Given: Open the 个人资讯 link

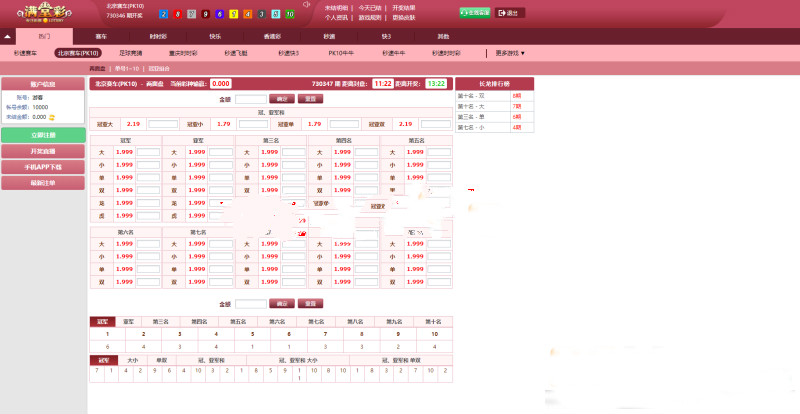Looking at the screenshot, I should (x=336, y=17).
